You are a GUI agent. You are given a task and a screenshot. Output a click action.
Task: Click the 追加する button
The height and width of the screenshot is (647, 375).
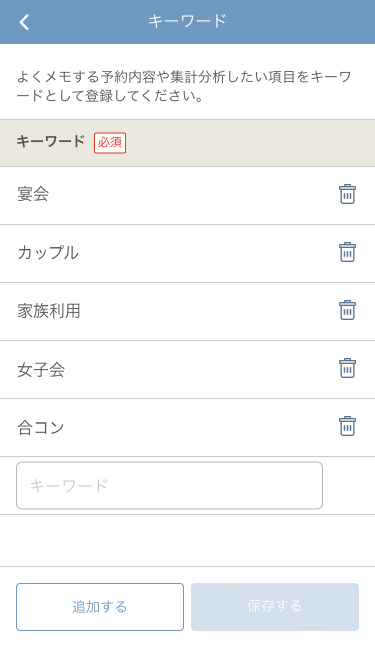pos(100,607)
